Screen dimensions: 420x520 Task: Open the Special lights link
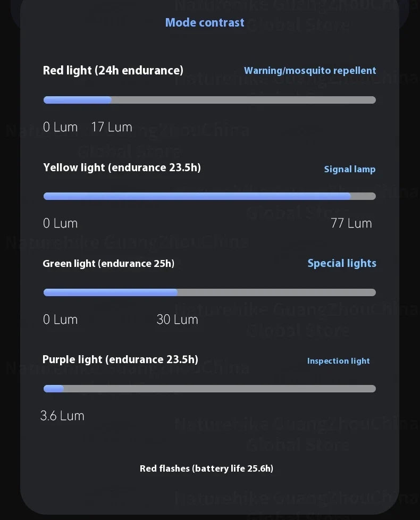click(x=342, y=263)
